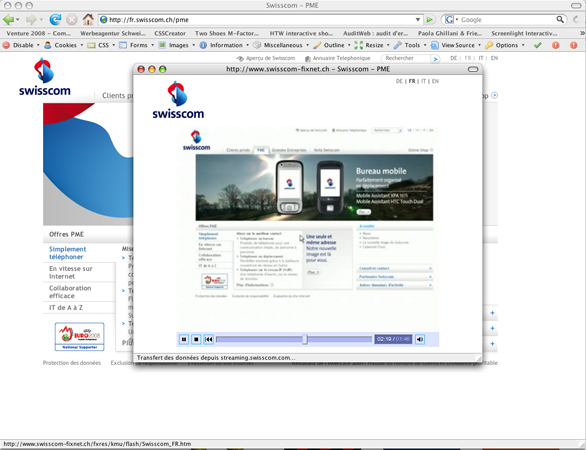Open Annuaire Téléphonique link

tap(338, 58)
